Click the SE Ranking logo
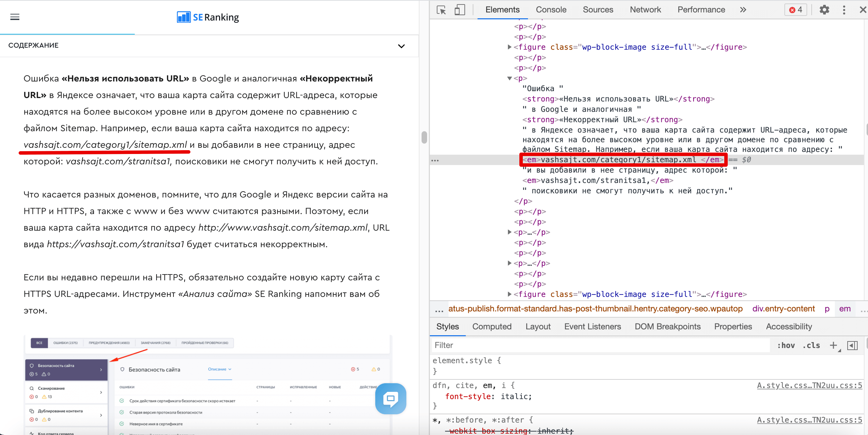This screenshot has height=435, width=868. tap(208, 17)
